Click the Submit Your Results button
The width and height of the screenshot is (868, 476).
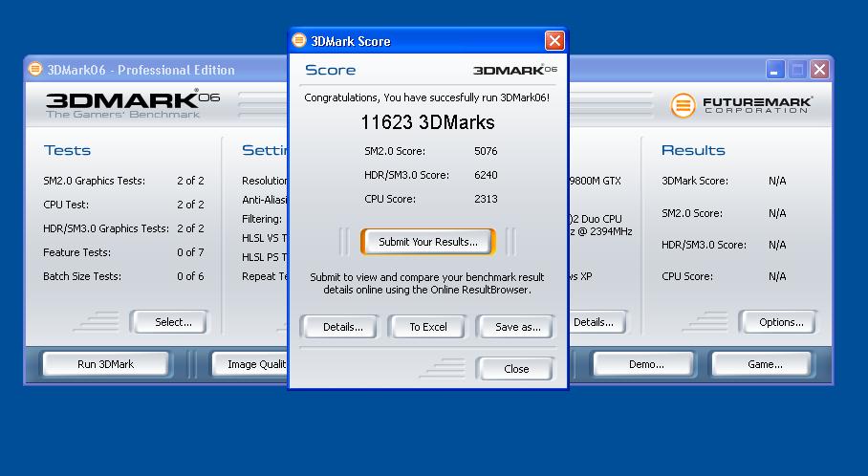tap(427, 242)
